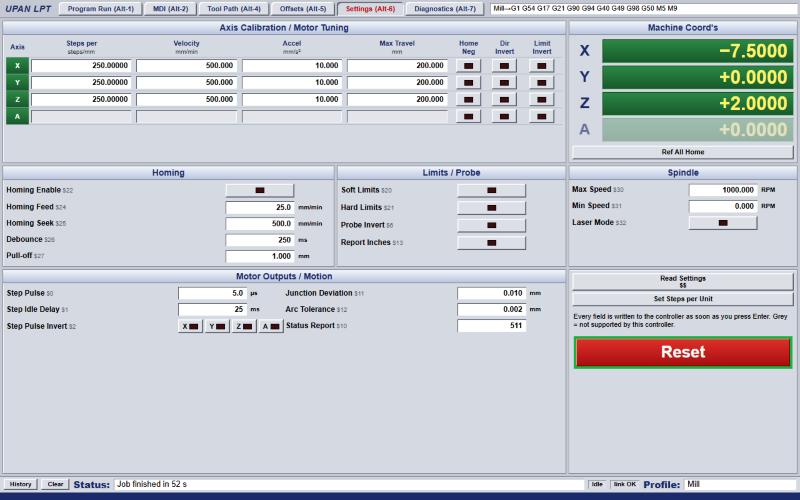This screenshot has height=500, width=800.
Task: Switch to the MDI (Alt-2) tab
Action: click(170, 9)
